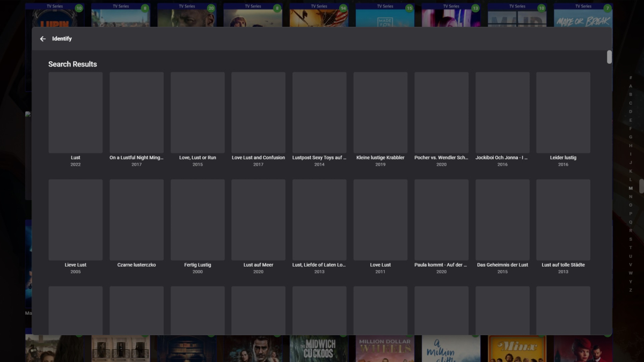Screen dimensions: 644x362
Task: Jump to # section in alphabet index
Action: tap(631, 78)
